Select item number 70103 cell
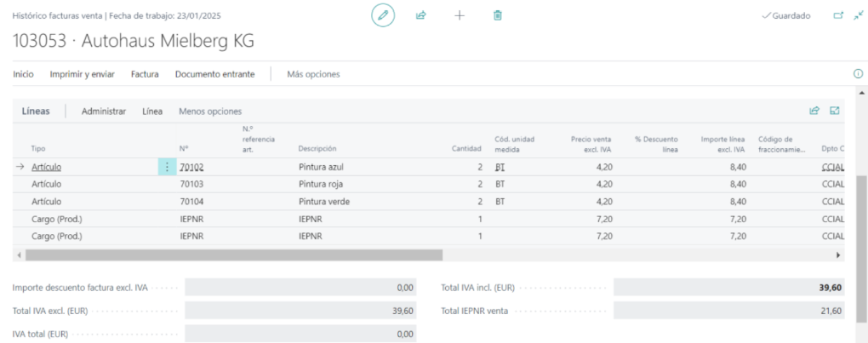The width and height of the screenshot is (868, 343). click(192, 184)
